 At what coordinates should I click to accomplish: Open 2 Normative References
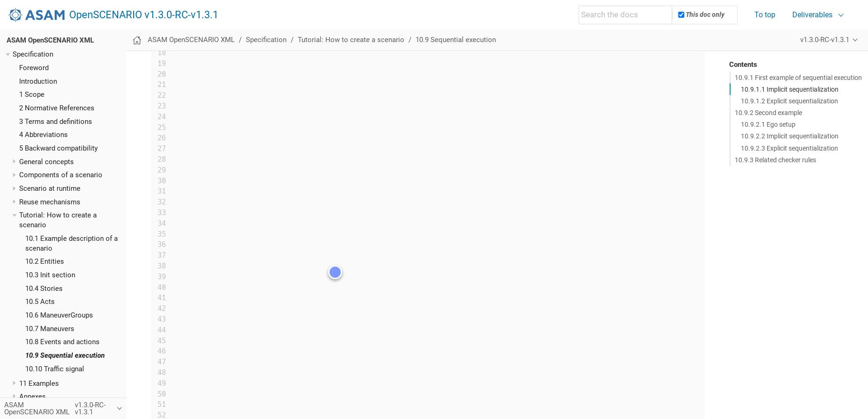click(57, 108)
